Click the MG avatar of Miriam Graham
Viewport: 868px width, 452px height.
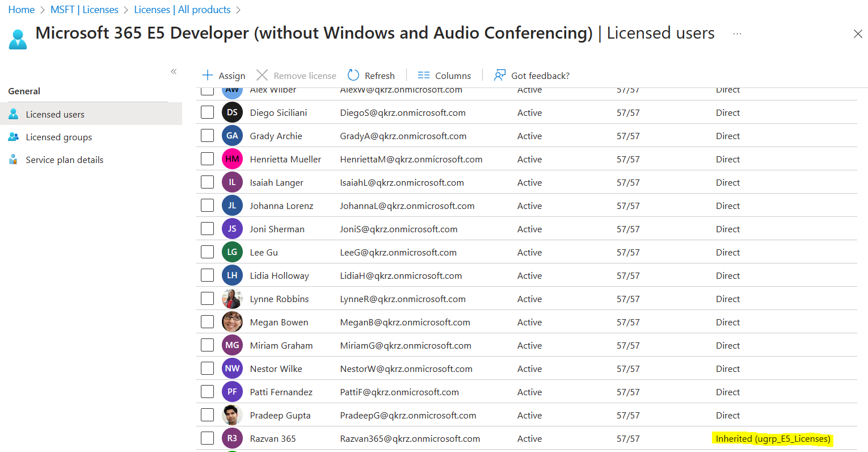click(x=232, y=345)
